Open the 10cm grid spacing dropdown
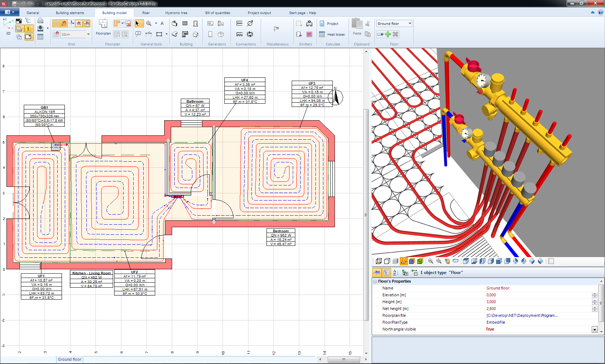This screenshot has height=364, width=605. pyautogui.click(x=88, y=34)
